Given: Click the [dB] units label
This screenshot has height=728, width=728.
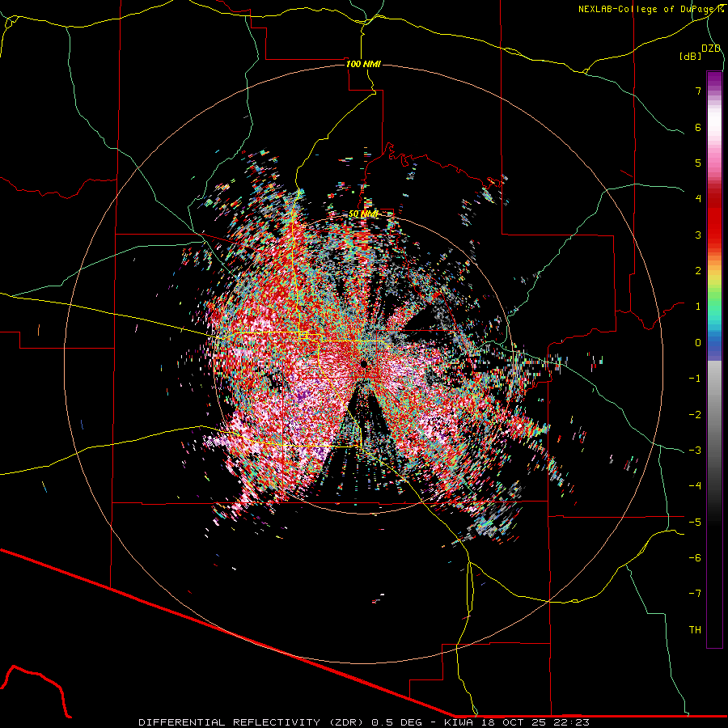Looking at the screenshot, I should (690, 56).
